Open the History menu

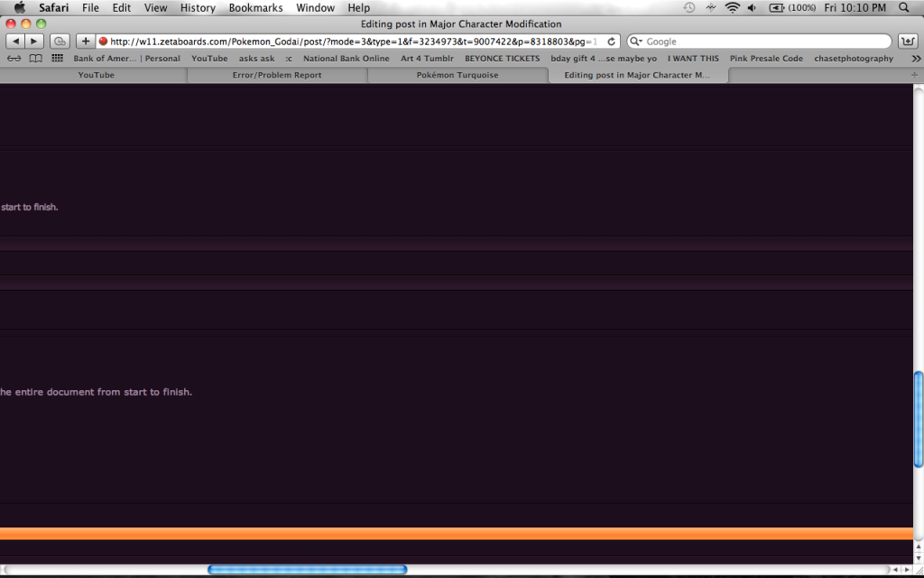pos(198,7)
